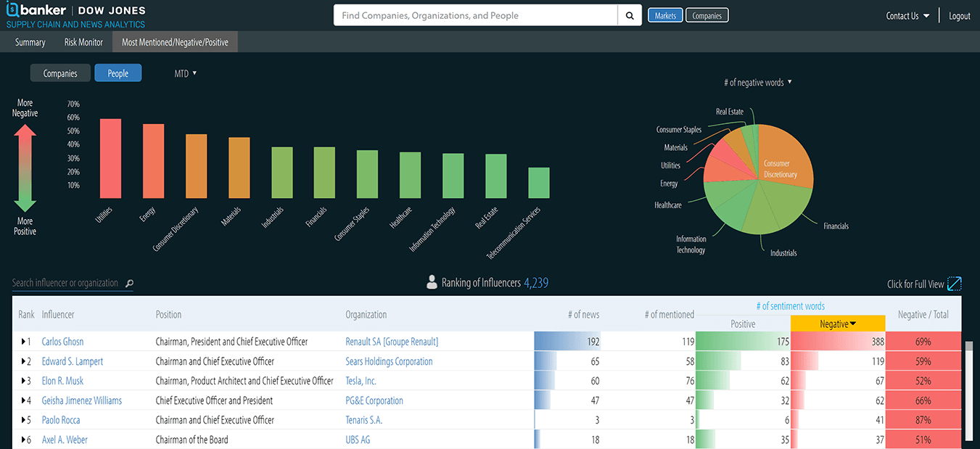Sort by the Positive column header
This screenshot has height=449, width=980.
coord(743,324)
